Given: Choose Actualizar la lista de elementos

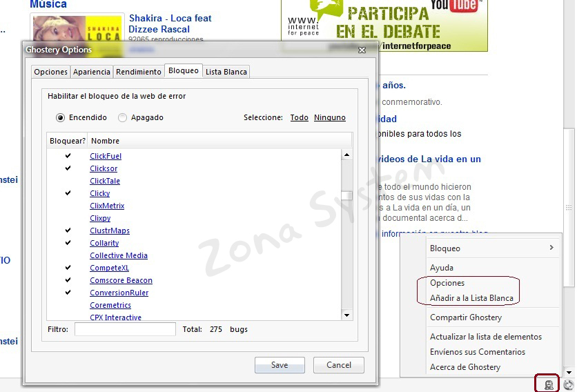Looking at the screenshot, I should click(486, 337).
